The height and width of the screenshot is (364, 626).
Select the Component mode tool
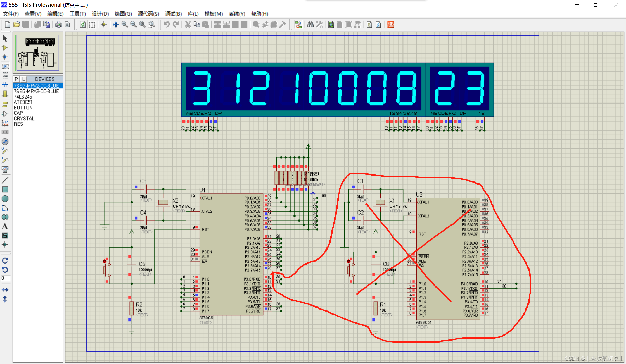[5, 48]
